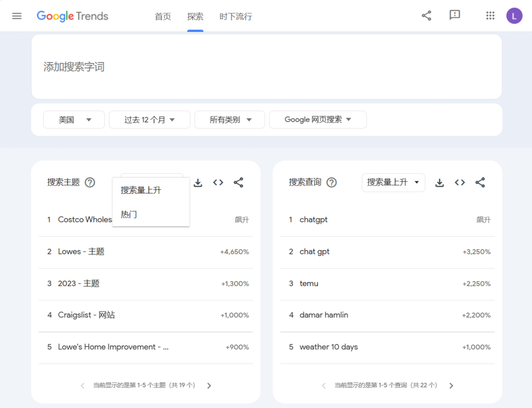Click the 添加搜索字词 input field
The height and width of the screenshot is (408, 532).
(197, 66)
